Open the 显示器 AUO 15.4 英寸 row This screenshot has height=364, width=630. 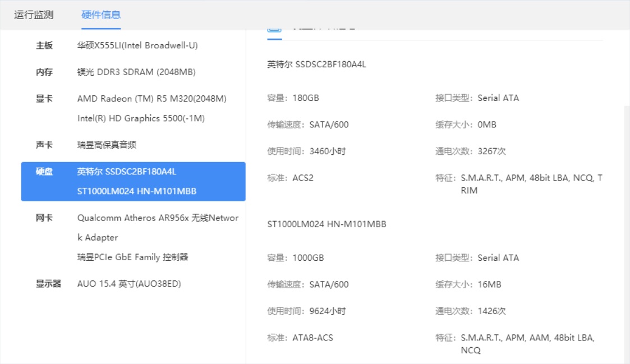[x=128, y=284]
